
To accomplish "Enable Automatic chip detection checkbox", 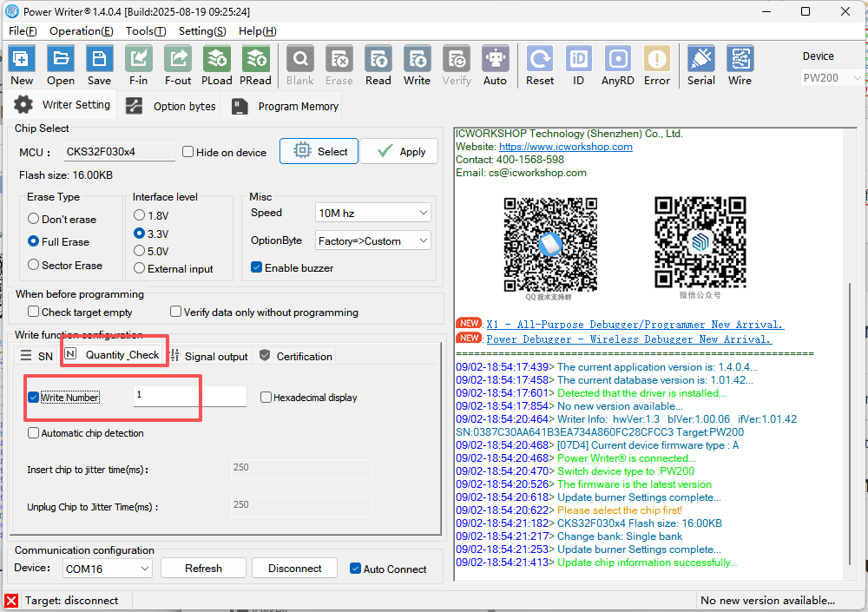I will click(33, 433).
